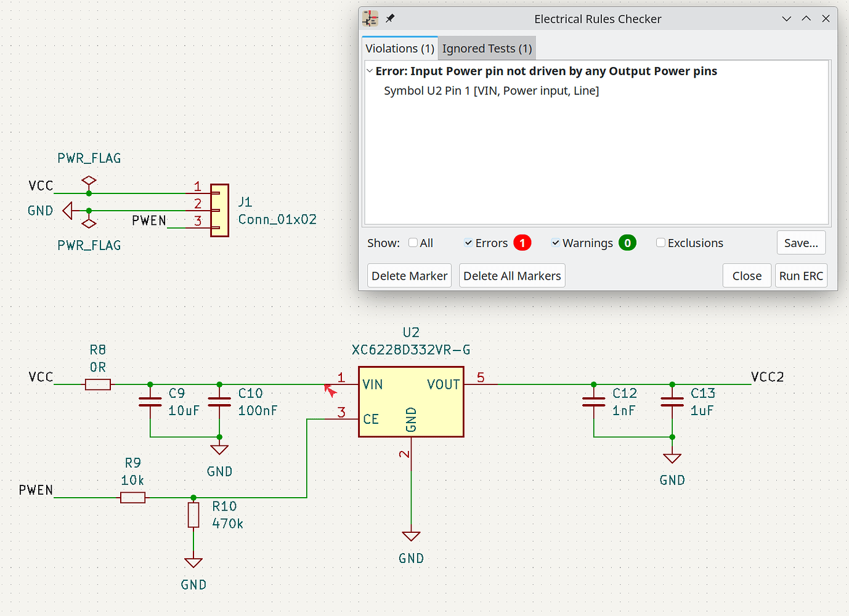Disable the Errors filter checkbox
The height and width of the screenshot is (616, 849).
point(468,243)
